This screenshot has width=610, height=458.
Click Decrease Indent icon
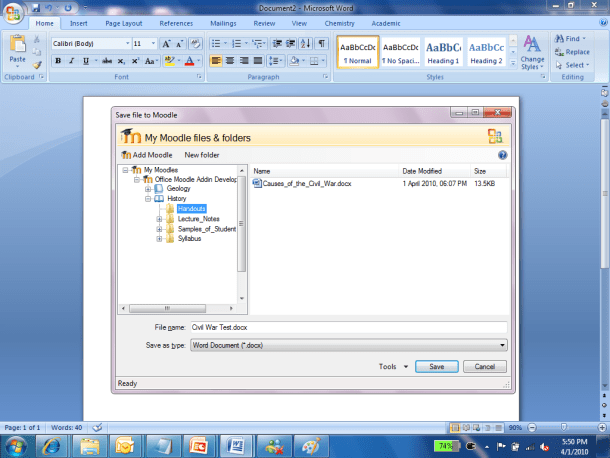pyautogui.click(x=277, y=44)
